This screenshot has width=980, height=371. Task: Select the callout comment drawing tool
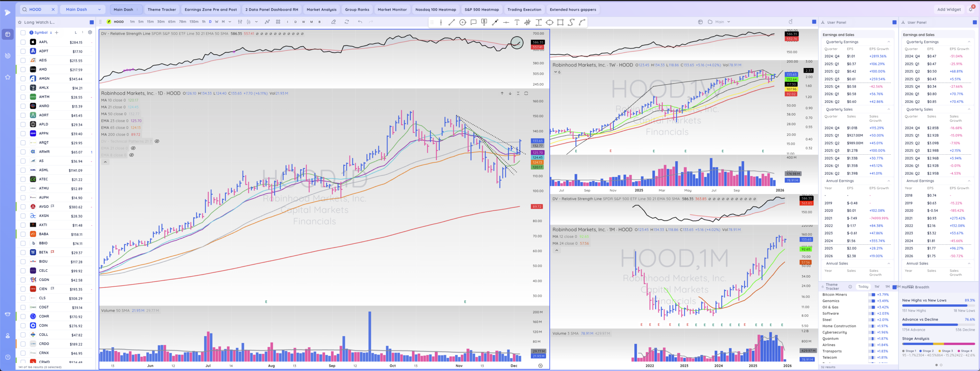click(x=474, y=22)
